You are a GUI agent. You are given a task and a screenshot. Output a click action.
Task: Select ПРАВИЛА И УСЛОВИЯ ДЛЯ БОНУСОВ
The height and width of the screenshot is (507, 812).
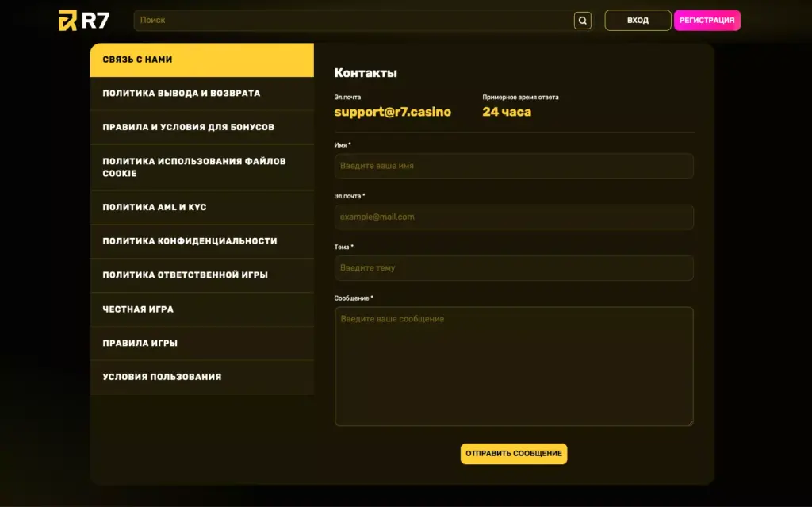pos(202,127)
